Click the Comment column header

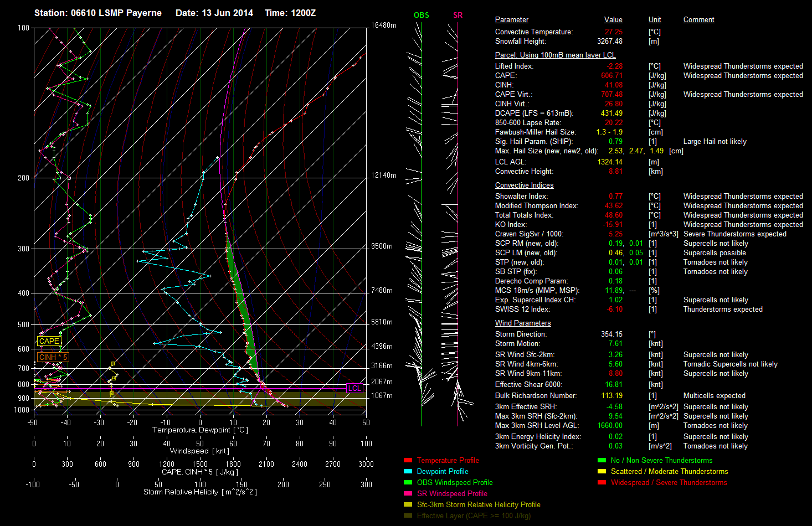tap(698, 20)
